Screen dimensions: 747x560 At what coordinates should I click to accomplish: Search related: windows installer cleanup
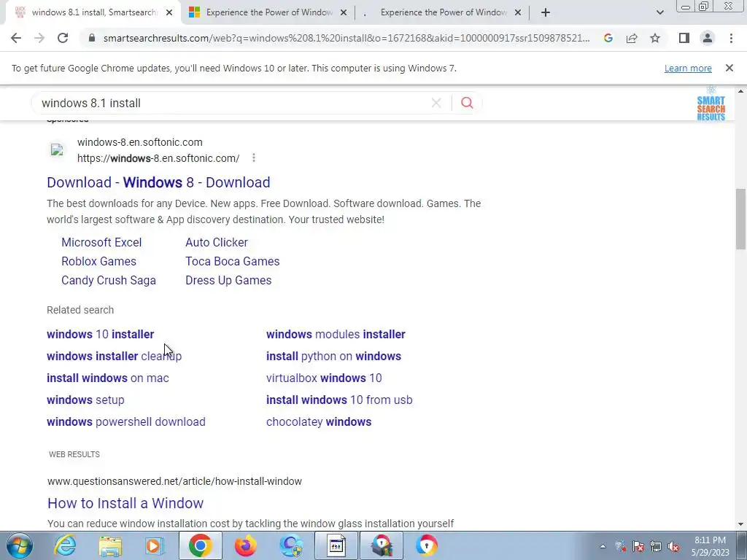click(115, 356)
